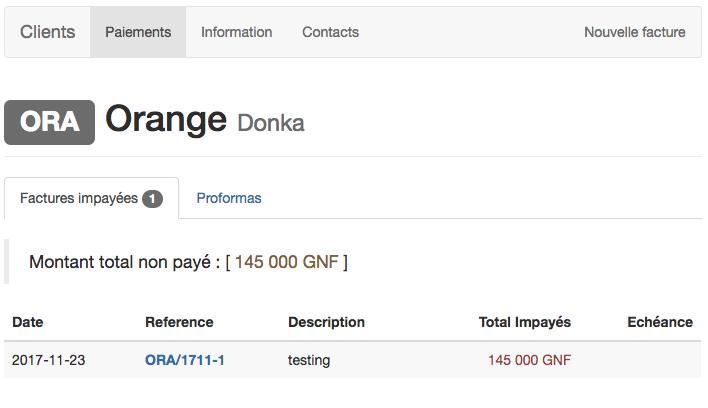This screenshot has height=408, width=708.
Task: Switch to Factures impayées tab
Action: (x=92, y=198)
